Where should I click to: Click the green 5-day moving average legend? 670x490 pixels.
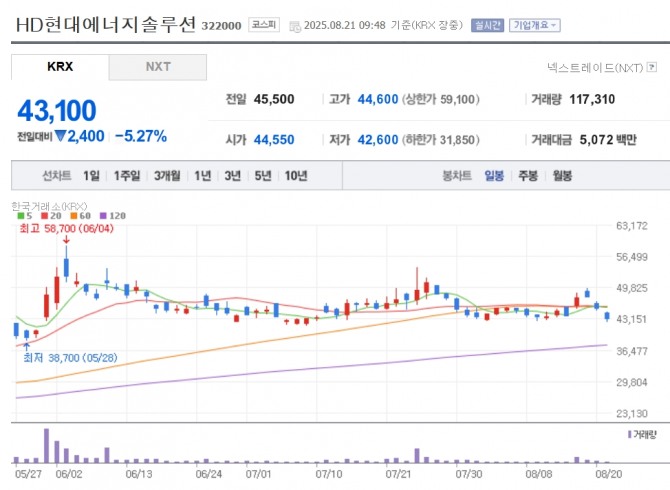(x=25, y=216)
